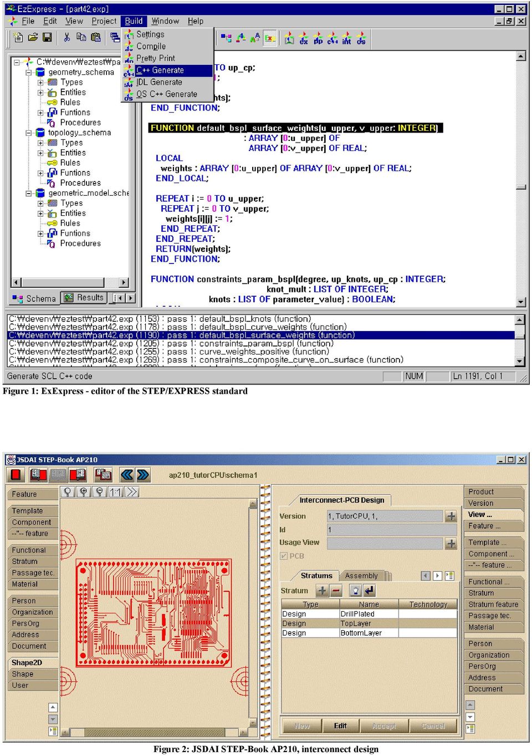Viewport: 532px width, 756px height.
Task: Click the Edit button in JSDAI form
Action: (340, 725)
